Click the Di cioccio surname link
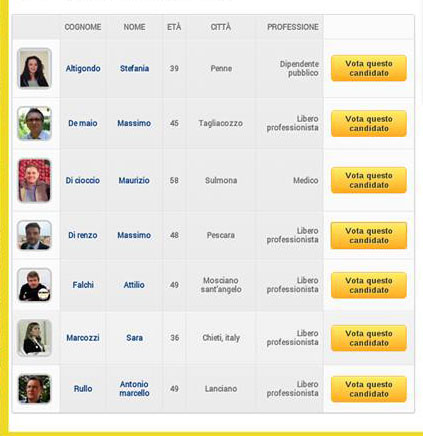This screenshot has height=436, width=423. pyautogui.click(x=83, y=180)
